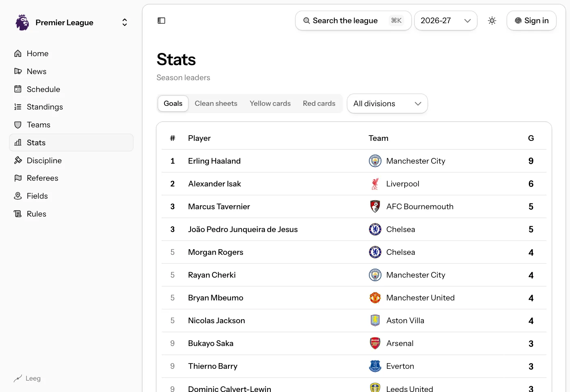Click the G column header
The image size is (570, 392).
tap(531, 138)
